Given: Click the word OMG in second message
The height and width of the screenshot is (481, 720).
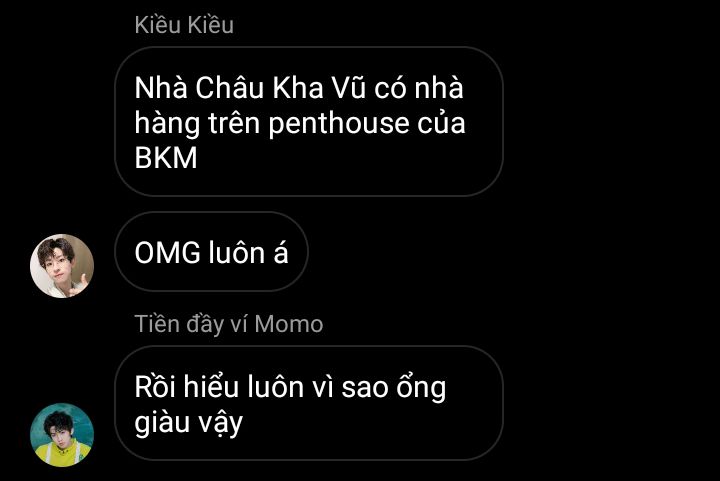Looking at the screenshot, I should click(x=168, y=252).
